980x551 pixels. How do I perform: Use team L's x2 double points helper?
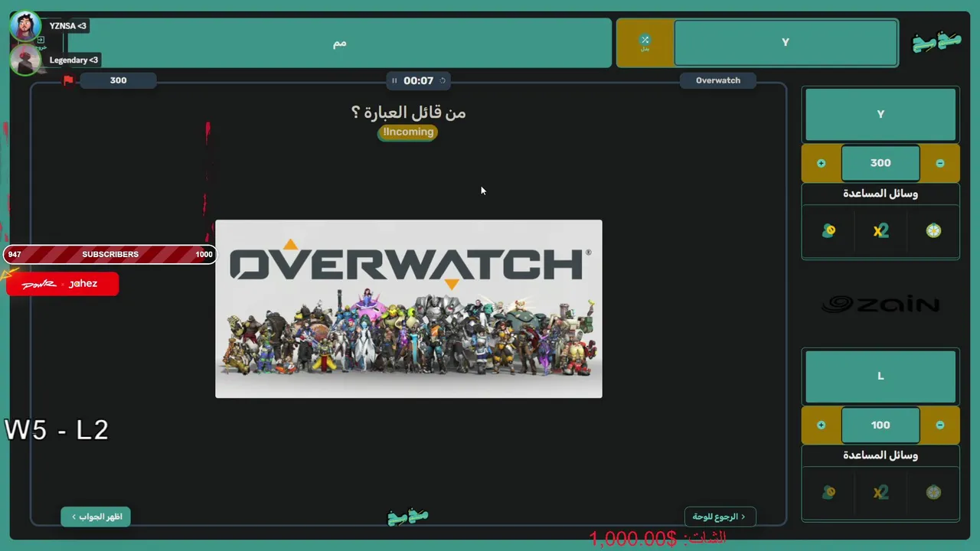880,492
